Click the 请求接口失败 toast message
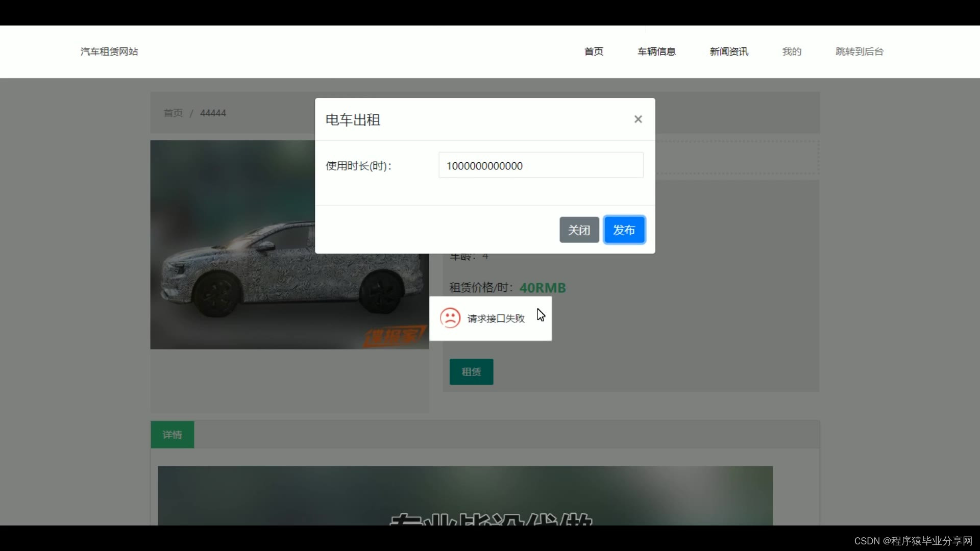This screenshot has height=551, width=980. [x=496, y=319]
